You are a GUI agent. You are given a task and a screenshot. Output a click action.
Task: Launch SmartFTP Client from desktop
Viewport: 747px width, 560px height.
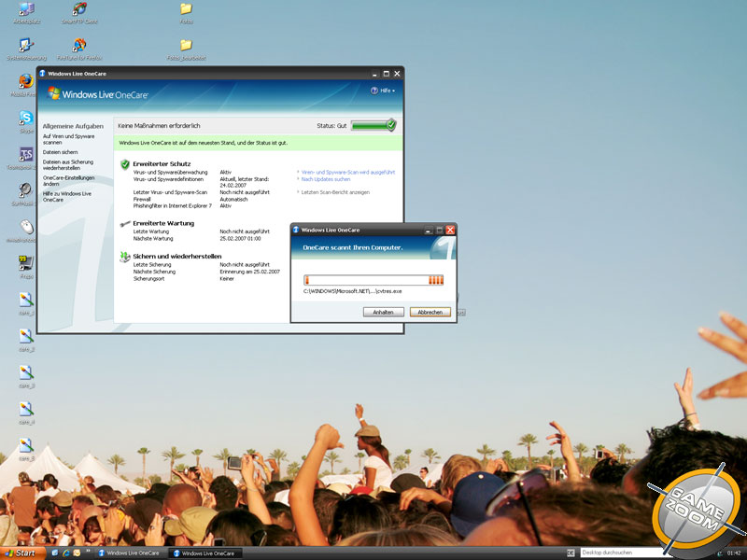79,13
